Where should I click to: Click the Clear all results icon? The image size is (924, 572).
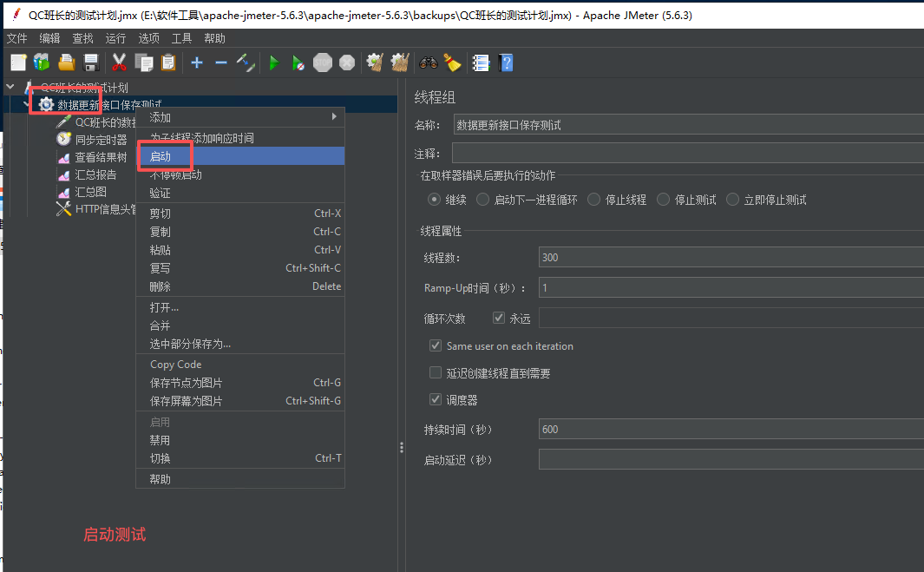pyautogui.click(x=400, y=62)
